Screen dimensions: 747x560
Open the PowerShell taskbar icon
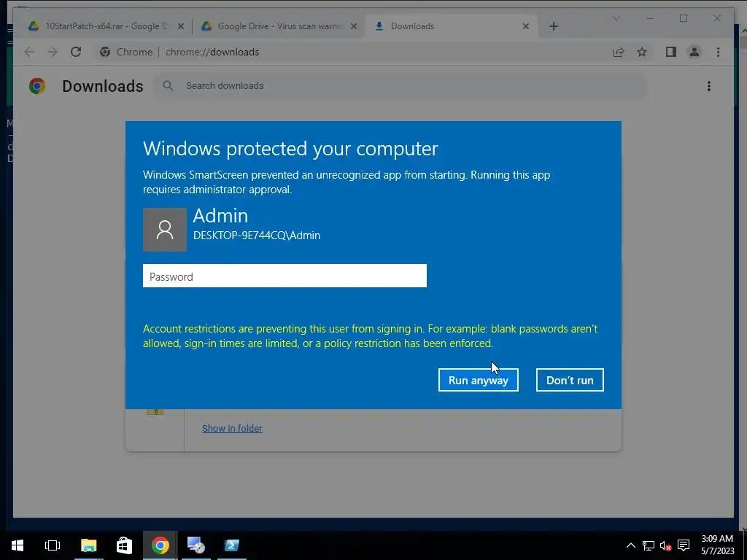coord(231,545)
